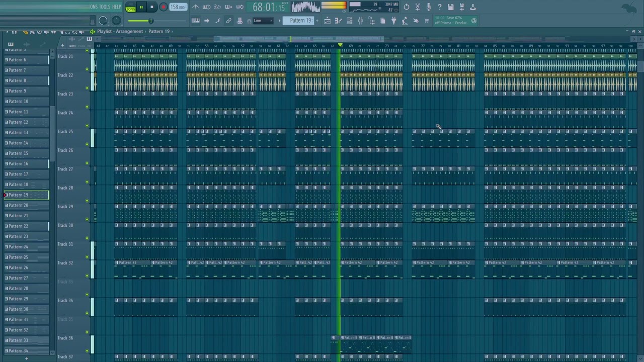This screenshot has height=362, width=644.
Task: Click Pattern 19 in the playlist breadcrumb
Action: click(x=159, y=31)
